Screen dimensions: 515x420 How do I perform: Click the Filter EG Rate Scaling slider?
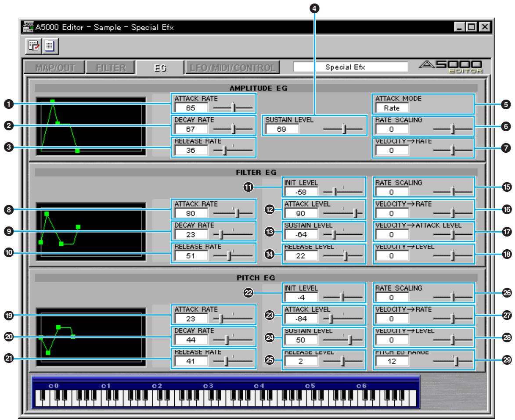pos(453,192)
